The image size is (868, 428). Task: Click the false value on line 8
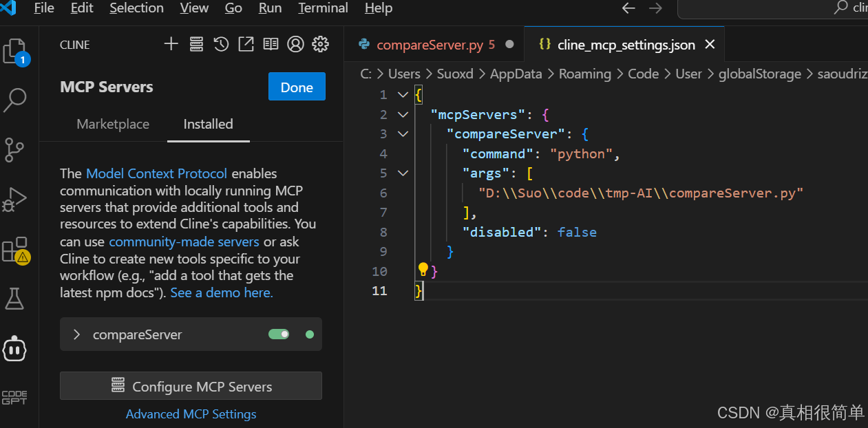tap(577, 232)
